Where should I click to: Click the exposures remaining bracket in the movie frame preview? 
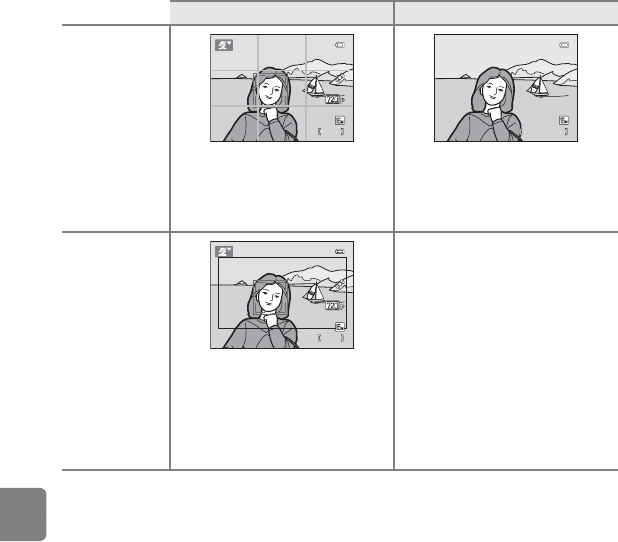[331, 338]
